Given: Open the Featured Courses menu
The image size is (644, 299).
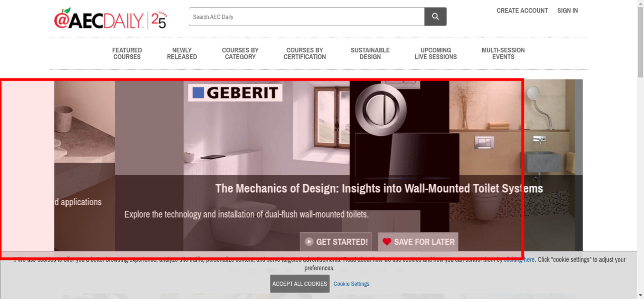Looking at the screenshot, I should 127,53.
